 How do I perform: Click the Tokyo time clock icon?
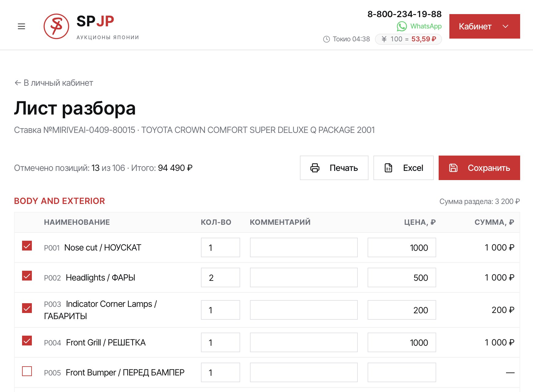pyautogui.click(x=327, y=39)
